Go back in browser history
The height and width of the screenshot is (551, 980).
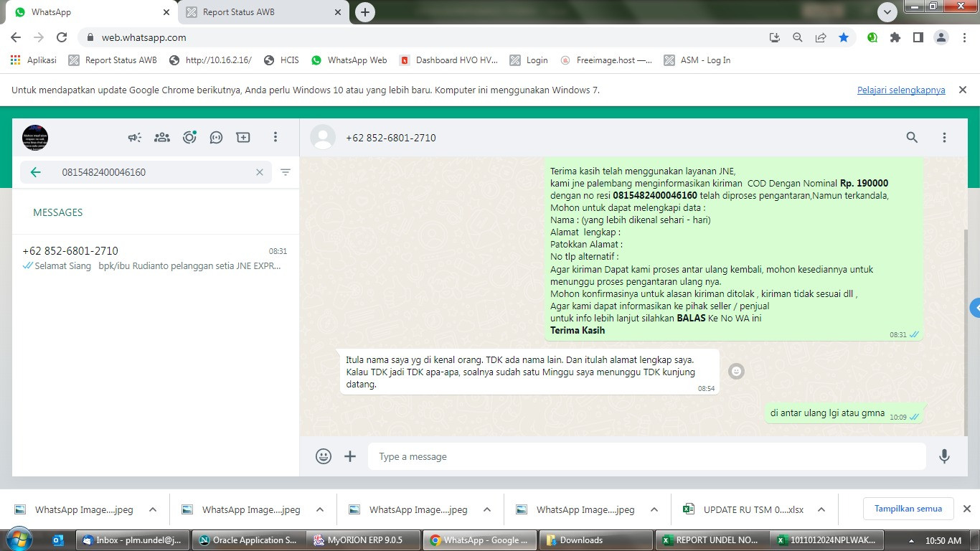[16, 37]
